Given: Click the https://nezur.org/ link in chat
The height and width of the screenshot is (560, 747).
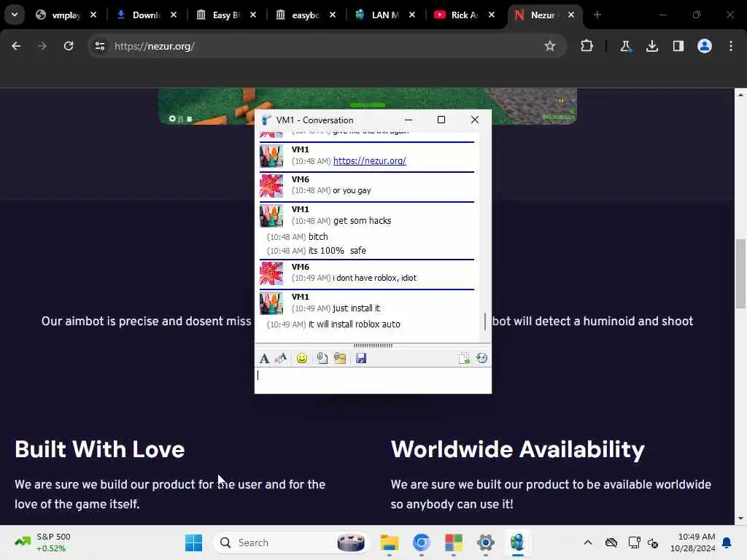Looking at the screenshot, I should coord(370,161).
